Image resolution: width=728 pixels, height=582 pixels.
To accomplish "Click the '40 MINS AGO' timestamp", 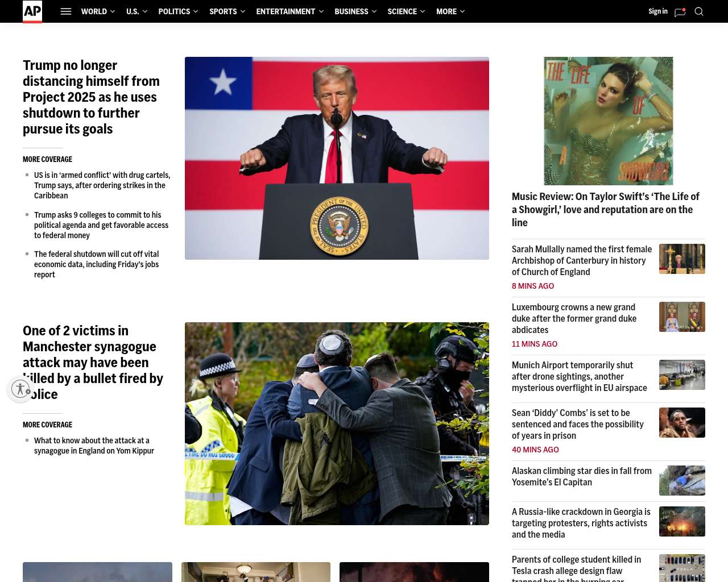I will tap(535, 450).
